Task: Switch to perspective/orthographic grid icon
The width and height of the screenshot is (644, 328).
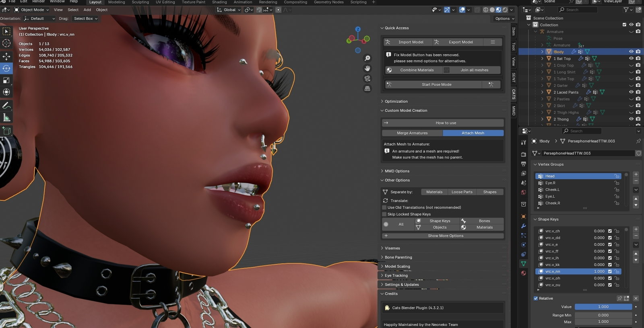Action: 367,88
